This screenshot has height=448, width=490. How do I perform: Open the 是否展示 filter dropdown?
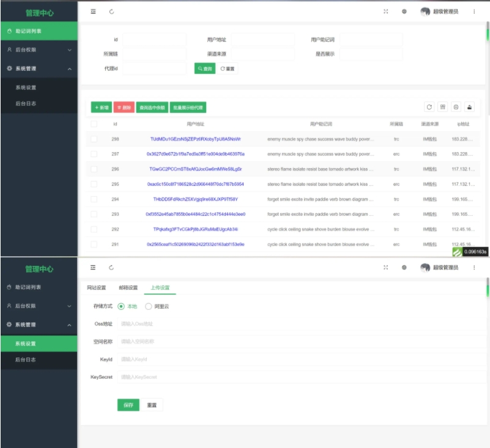tap(371, 54)
